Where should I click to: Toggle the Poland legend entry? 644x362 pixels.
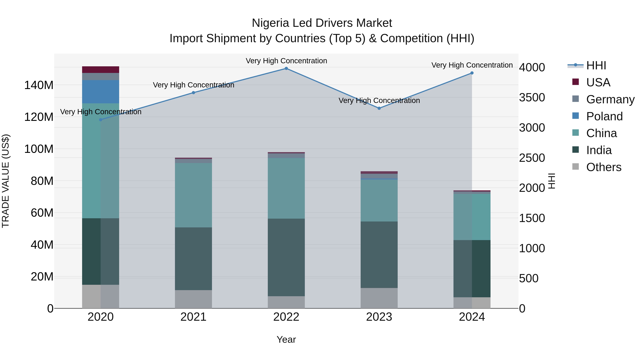tap(597, 116)
